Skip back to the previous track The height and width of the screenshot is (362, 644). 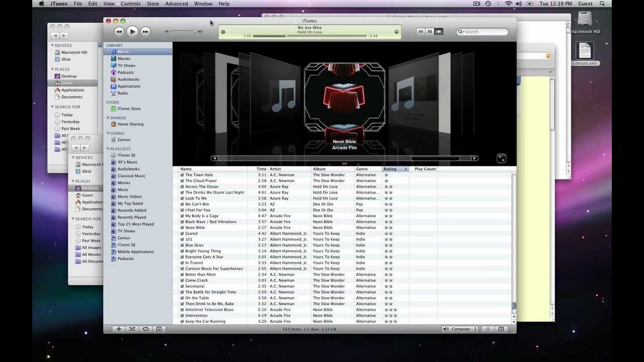pyautogui.click(x=119, y=32)
